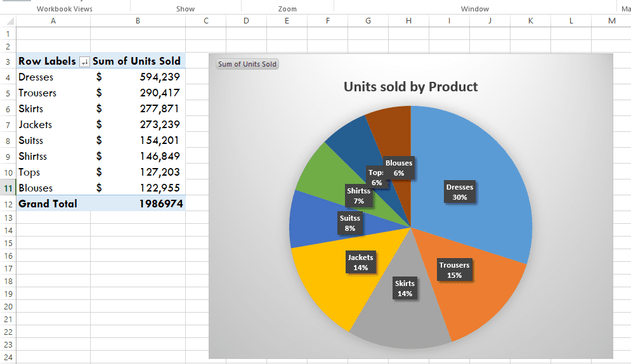Click the Sum of Units Sold header cell
The height and width of the screenshot is (364, 631).
(138, 62)
